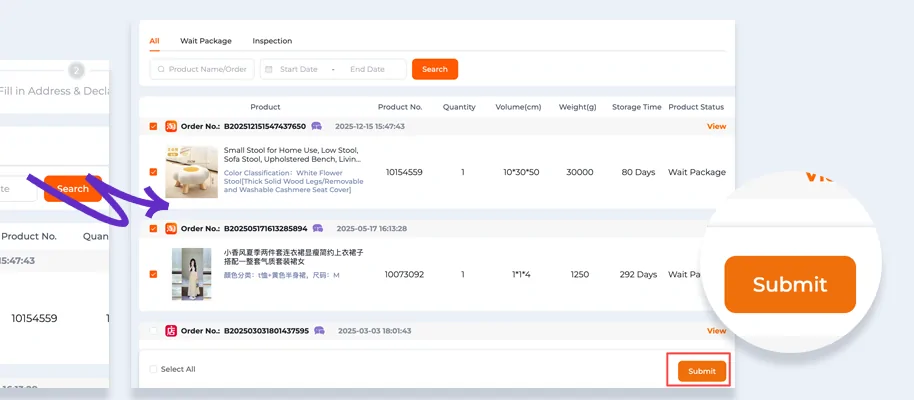Viewport: 914px width, 400px height.
Task: Click Wait Package status of stool row
Action: tap(697, 172)
